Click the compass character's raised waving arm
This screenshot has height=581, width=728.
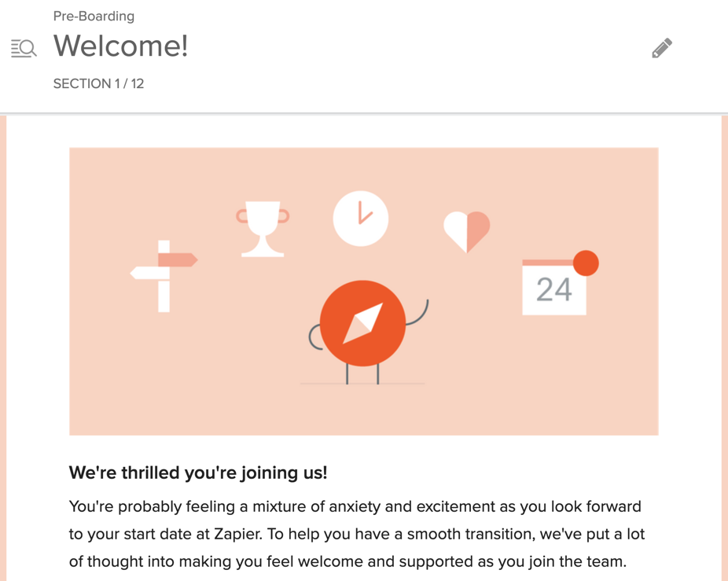[x=417, y=313]
